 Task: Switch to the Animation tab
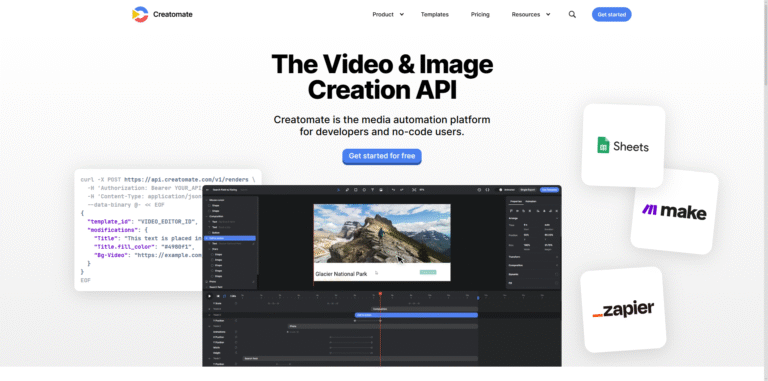pyautogui.click(x=531, y=201)
